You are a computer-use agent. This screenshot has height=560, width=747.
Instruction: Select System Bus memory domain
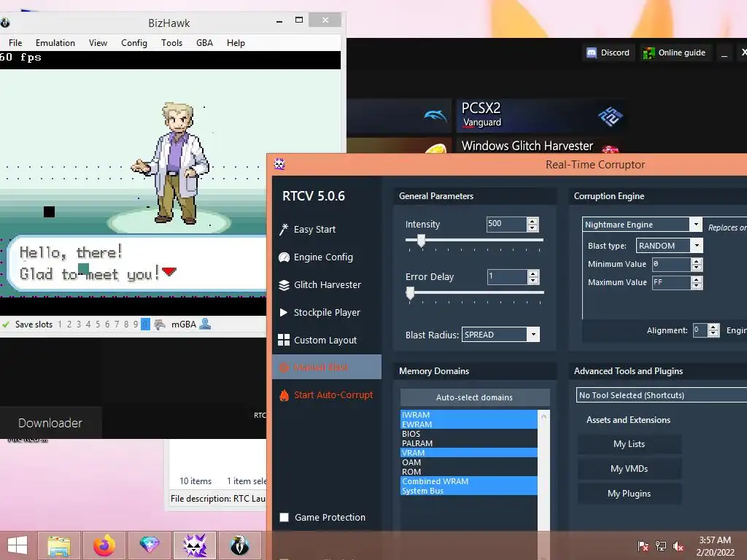pyautogui.click(x=469, y=491)
